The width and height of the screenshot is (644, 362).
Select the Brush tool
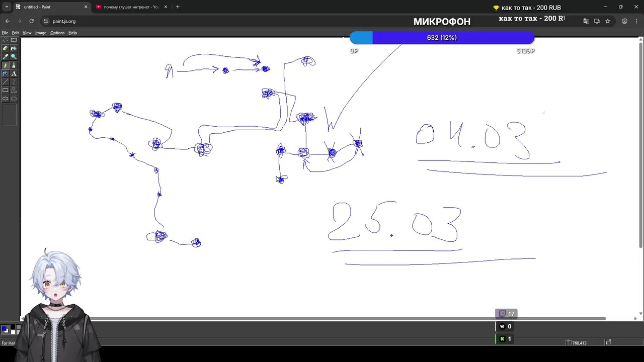point(14,65)
